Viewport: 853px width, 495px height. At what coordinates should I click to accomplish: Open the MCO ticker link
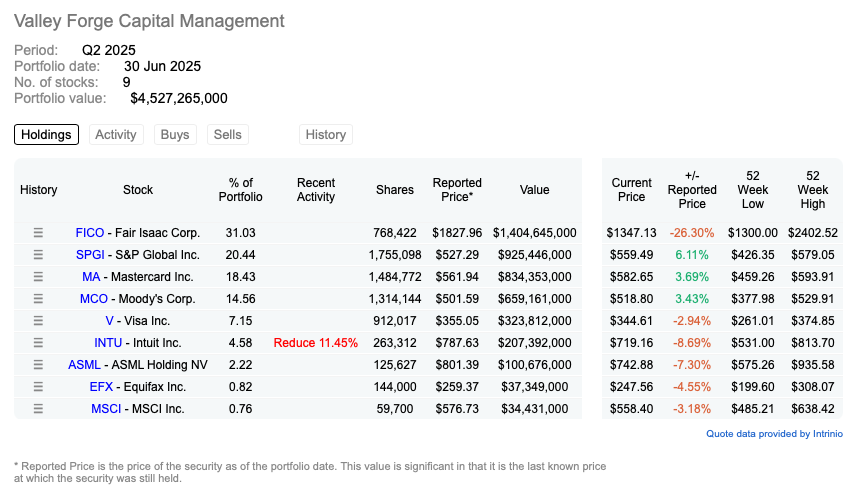click(x=94, y=299)
